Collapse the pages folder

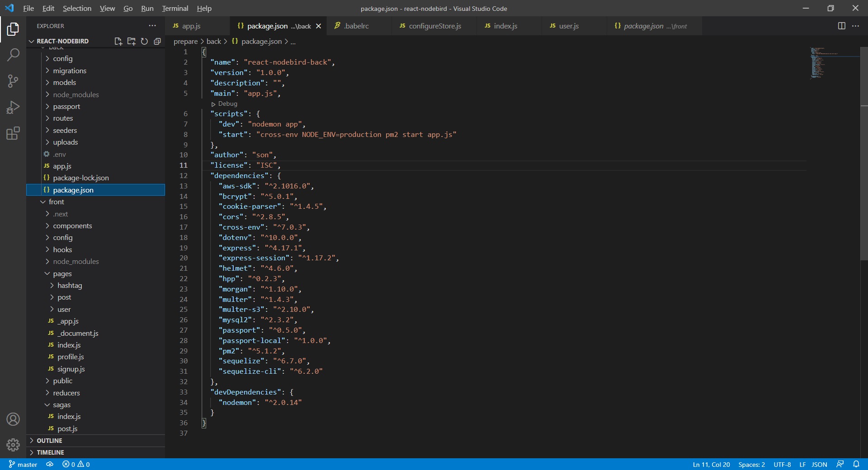(x=62, y=273)
